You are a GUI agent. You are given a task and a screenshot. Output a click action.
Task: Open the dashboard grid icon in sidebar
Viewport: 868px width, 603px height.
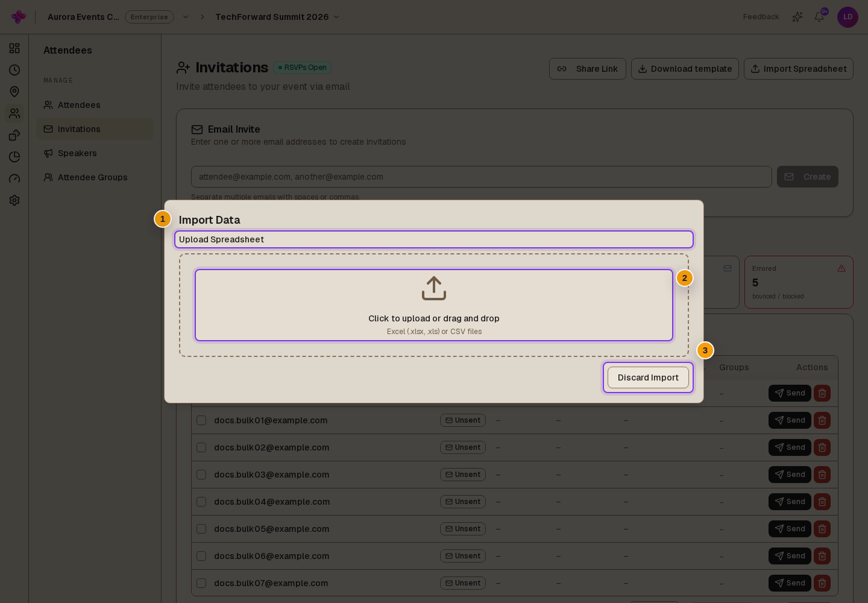click(x=14, y=48)
